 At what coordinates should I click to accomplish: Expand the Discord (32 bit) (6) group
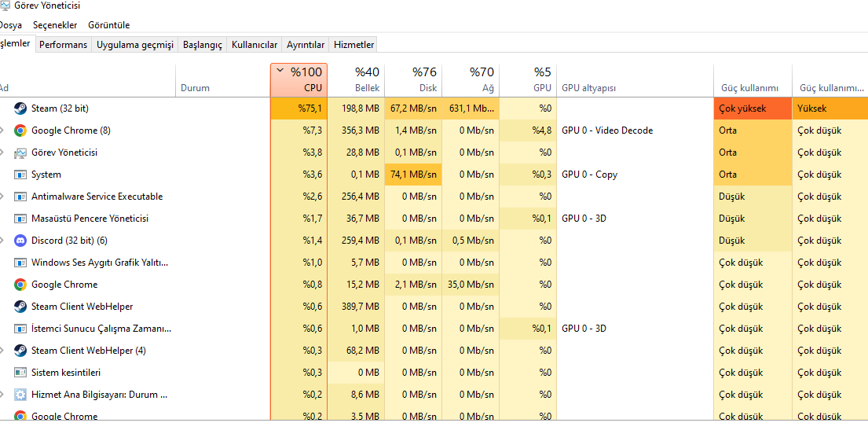(x=2, y=241)
